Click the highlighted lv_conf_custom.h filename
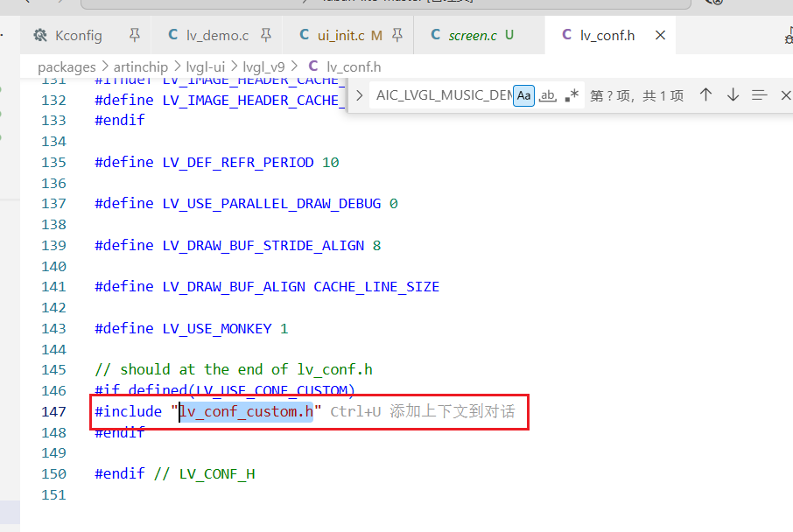This screenshot has height=532, width=793. pos(246,411)
